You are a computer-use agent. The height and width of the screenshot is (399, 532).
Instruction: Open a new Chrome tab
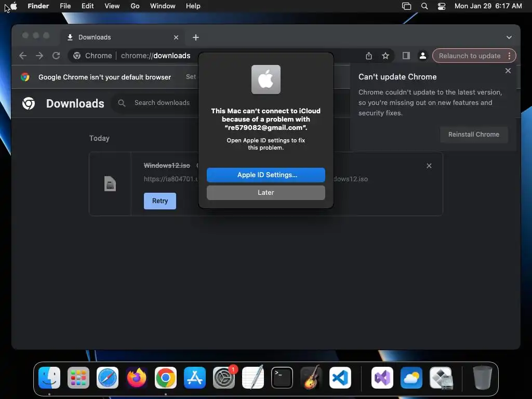pos(196,37)
